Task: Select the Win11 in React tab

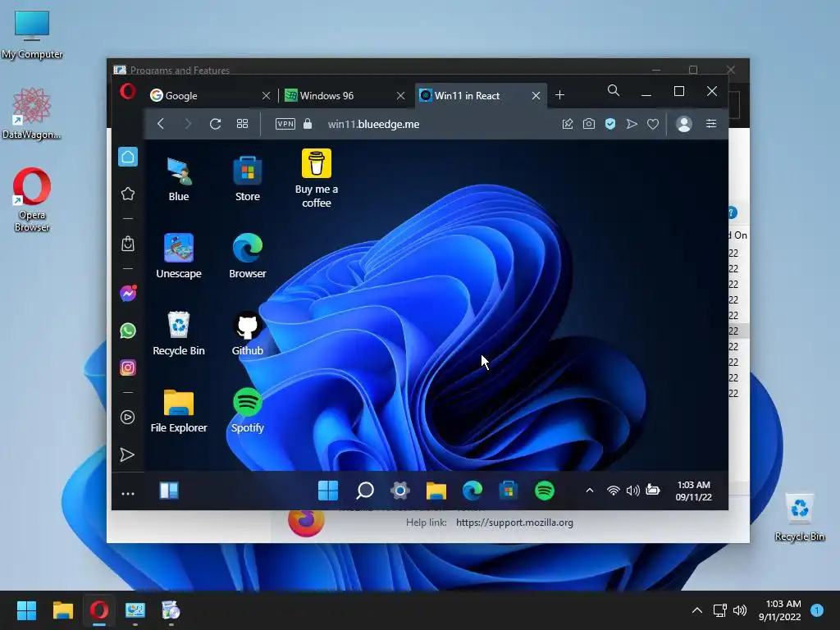Action: click(x=481, y=95)
